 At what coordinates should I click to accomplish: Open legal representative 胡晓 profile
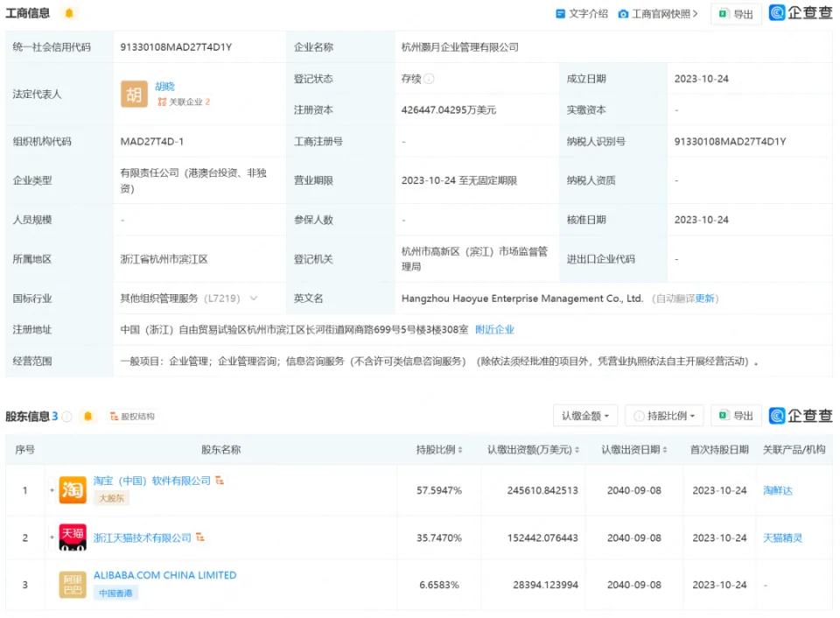point(165,87)
